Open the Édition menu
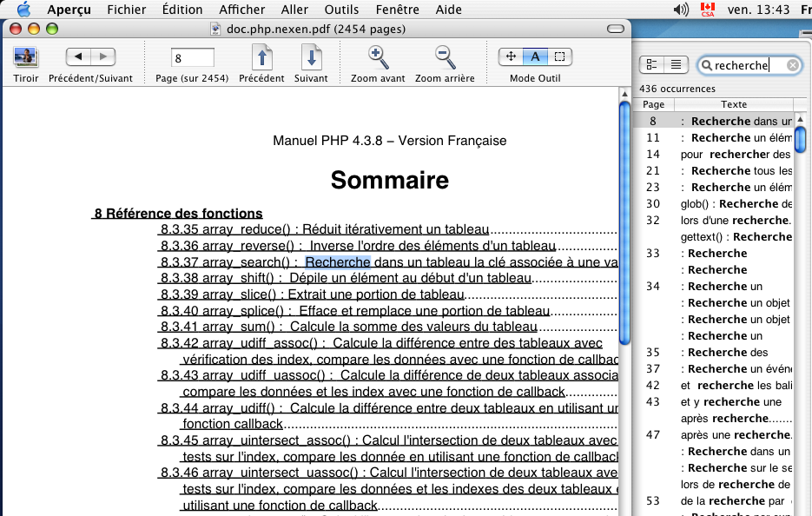The height and width of the screenshot is (516, 812). tap(182, 10)
